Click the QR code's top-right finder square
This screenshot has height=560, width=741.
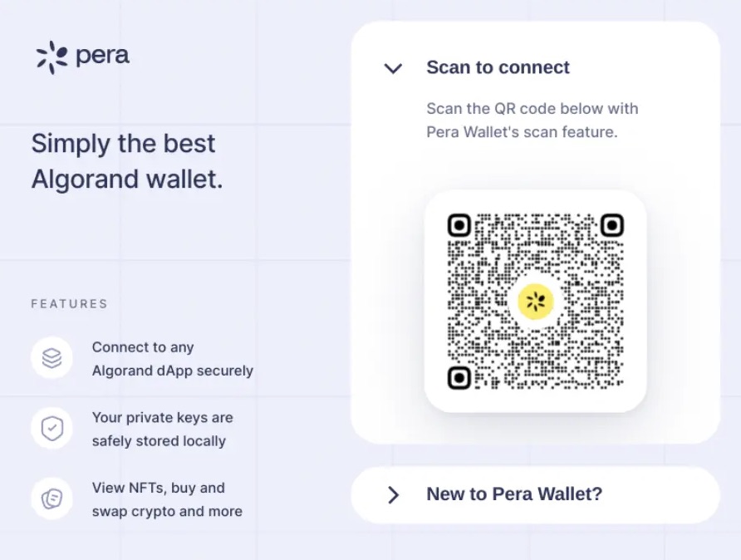point(612,225)
